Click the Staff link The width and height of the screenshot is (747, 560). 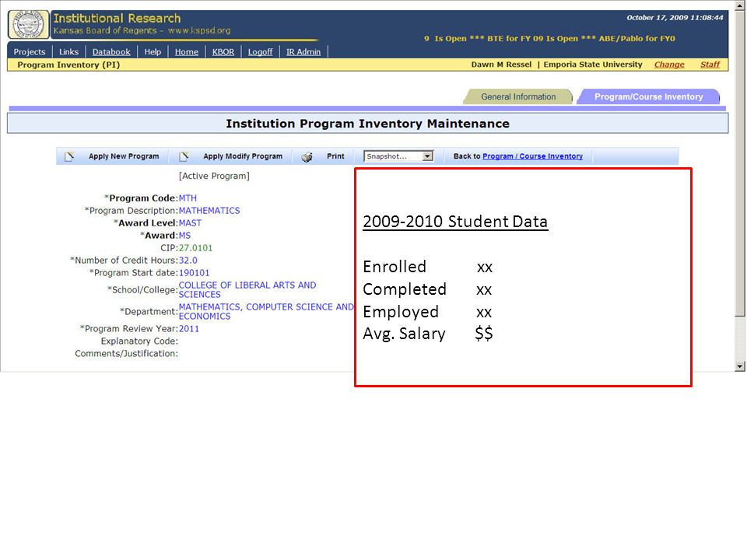click(x=710, y=65)
